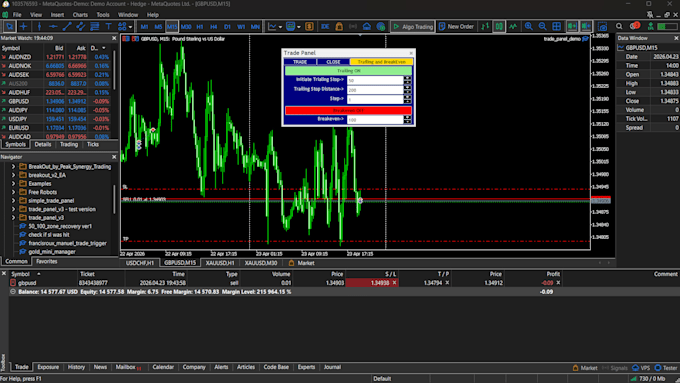
Task: Toggle the Trailing ON green button
Action: click(348, 71)
